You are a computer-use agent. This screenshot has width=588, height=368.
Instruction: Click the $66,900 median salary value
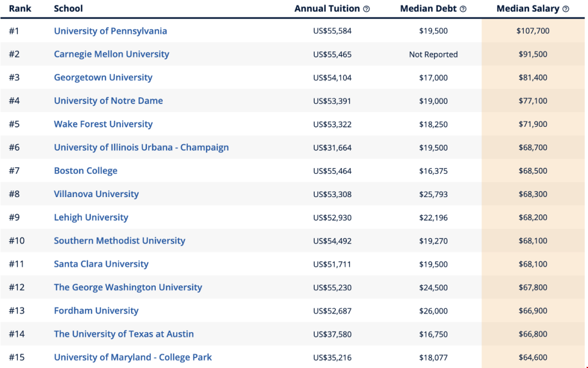[x=533, y=311]
